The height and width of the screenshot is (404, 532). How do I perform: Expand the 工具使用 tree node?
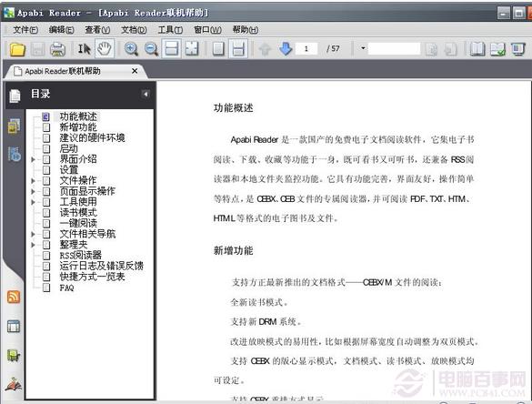click(33, 202)
